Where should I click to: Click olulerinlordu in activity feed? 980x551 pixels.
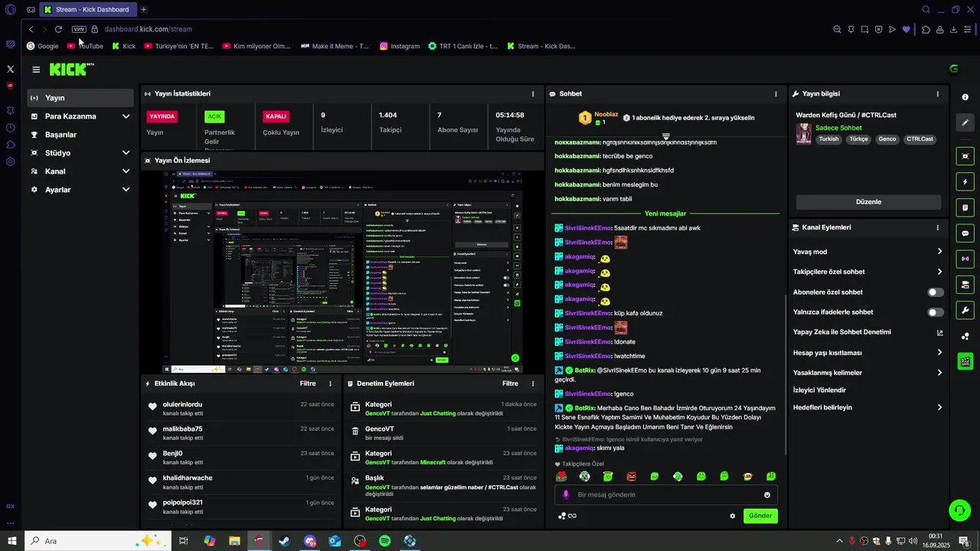click(182, 404)
